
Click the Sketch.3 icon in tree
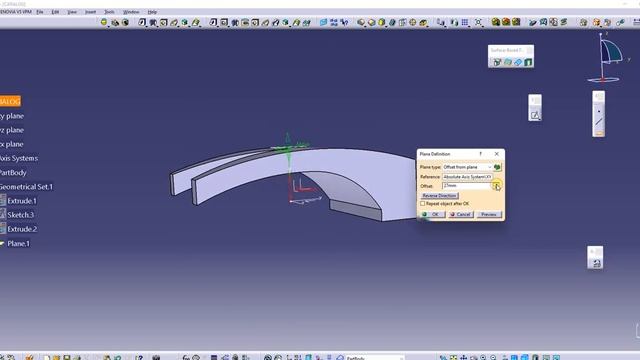(x=3, y=215)
